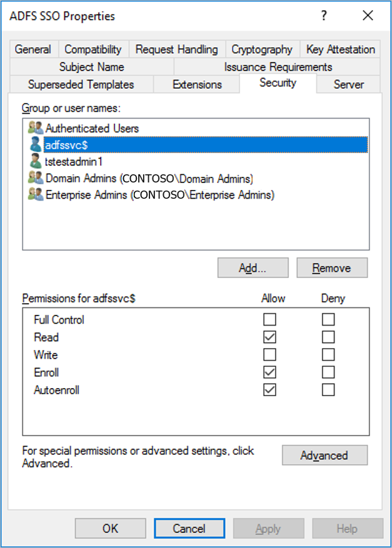Open Advanced security settings
392x548 pixels.
[x=324, y=456]
